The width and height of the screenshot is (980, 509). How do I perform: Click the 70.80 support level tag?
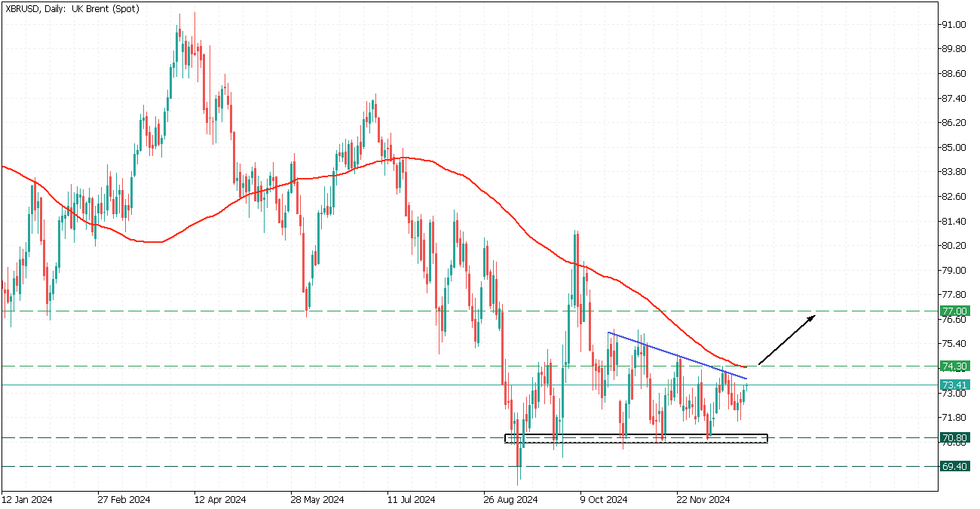[x=954, y=438]
